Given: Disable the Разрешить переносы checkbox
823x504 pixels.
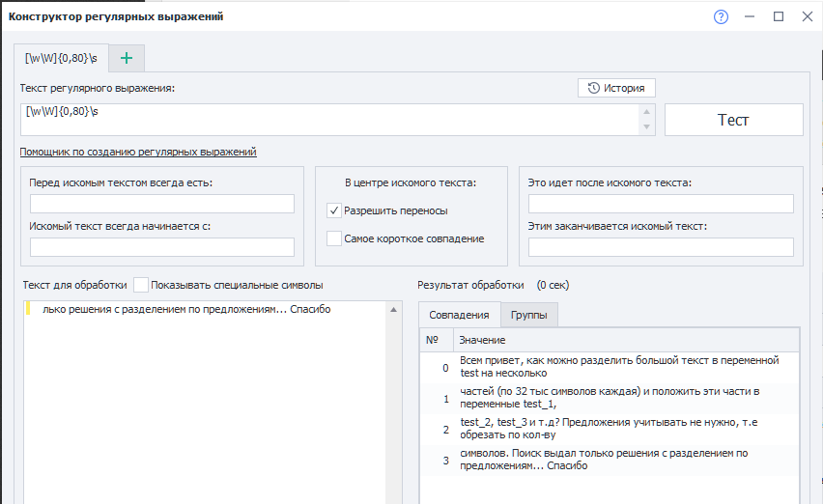Looking at the screenshot, I should click(x=334, y=210).
